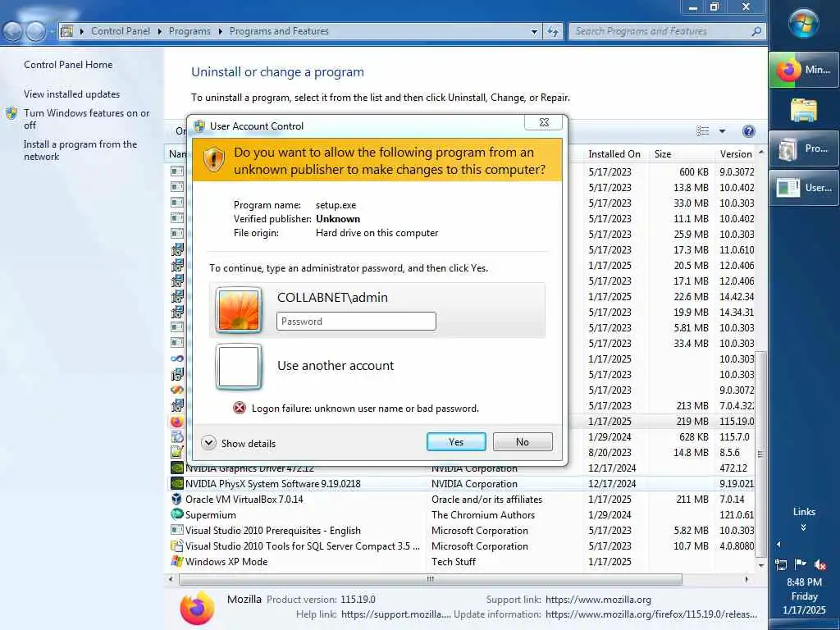Click the Visual Studio 2010 Prerequisites icon
Viewport: 840px width, 630px height.
(x=177, y=530)
